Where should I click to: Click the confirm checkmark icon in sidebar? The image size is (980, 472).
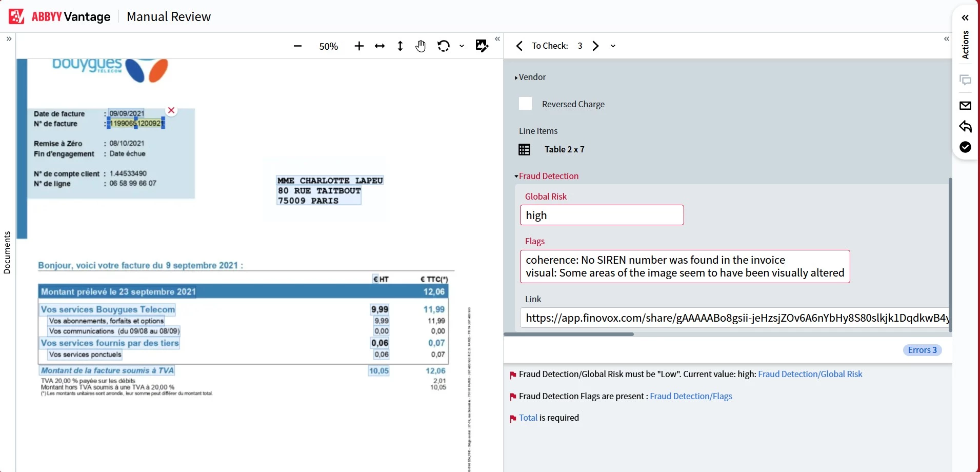(966, 148)
